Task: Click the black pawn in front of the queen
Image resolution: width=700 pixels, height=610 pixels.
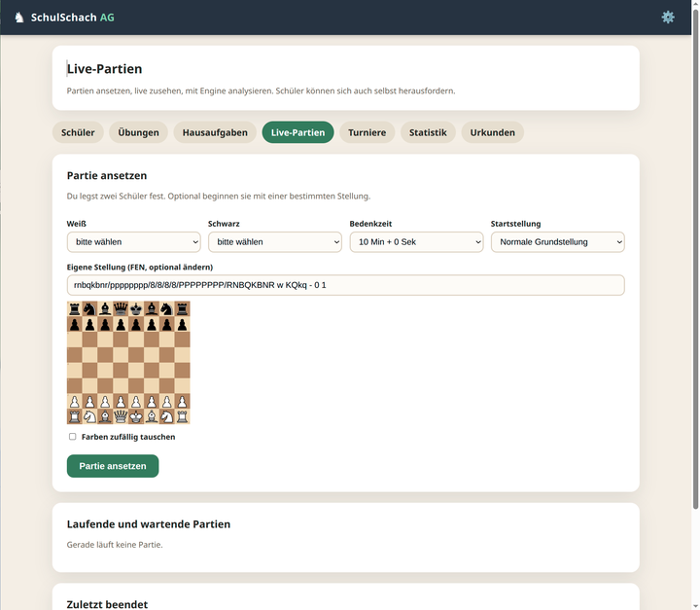Action: pyautogui.click(x=121, y=324)
